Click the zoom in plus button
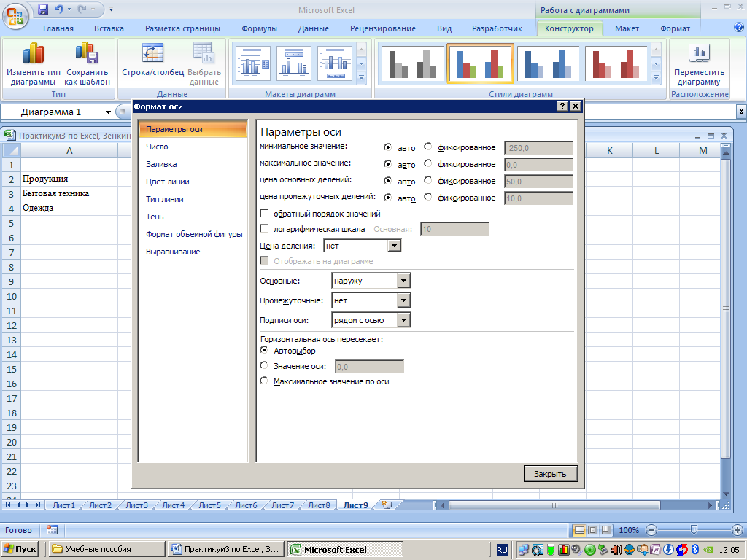The image size is (747, 560). tap(737, 530)
